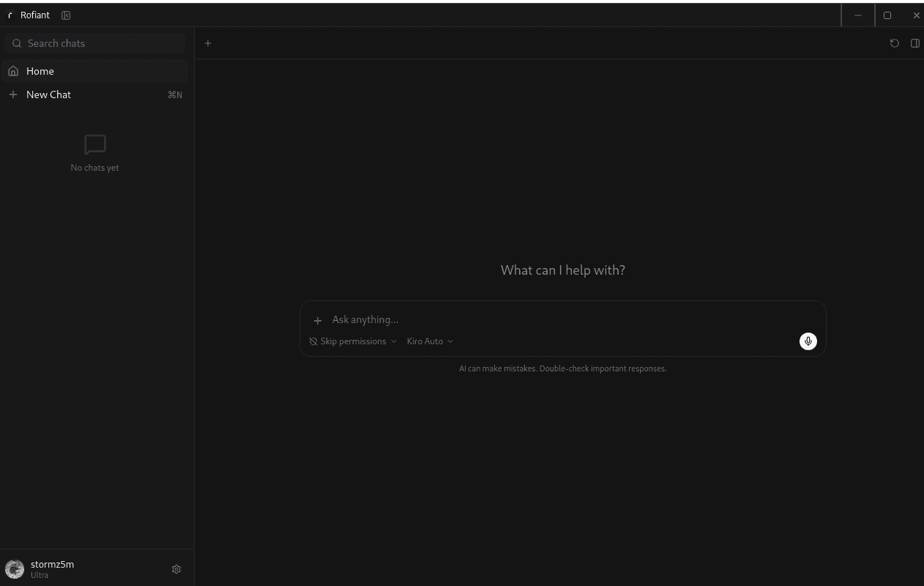924x586 pixels.
Task: Click the 'No chats yet' text
Action: point(95,168)
